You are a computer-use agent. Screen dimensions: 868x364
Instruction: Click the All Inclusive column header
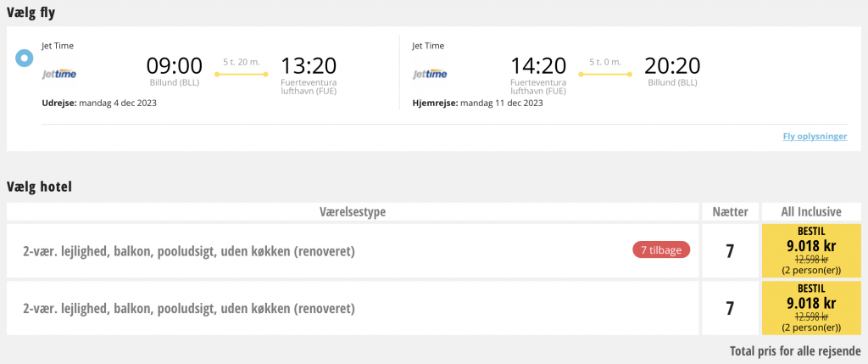click(811, 211)
